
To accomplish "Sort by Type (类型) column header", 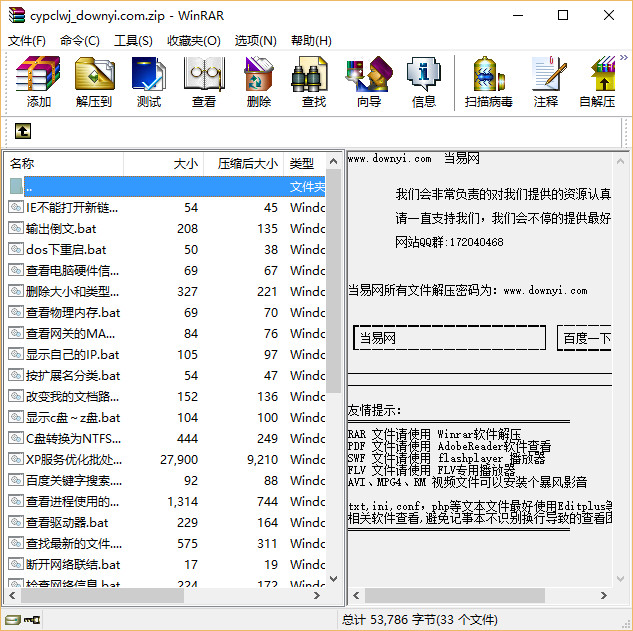I will point(305,164).
